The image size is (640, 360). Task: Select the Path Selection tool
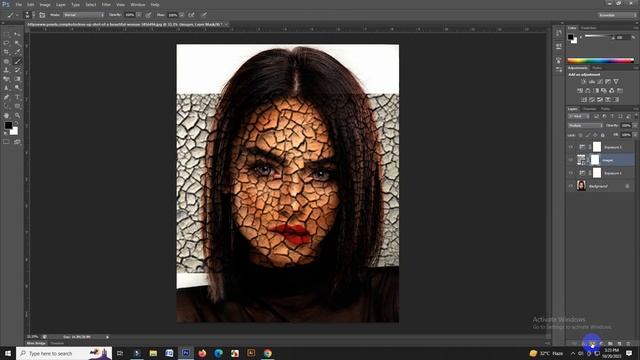click(x=7, y=106)
